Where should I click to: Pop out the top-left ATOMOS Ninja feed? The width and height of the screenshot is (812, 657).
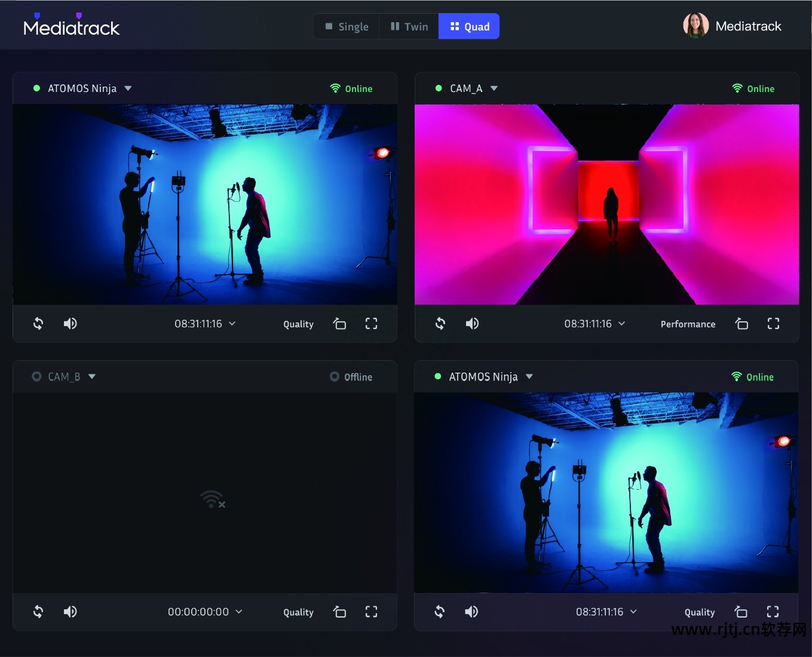click(339, 324)
